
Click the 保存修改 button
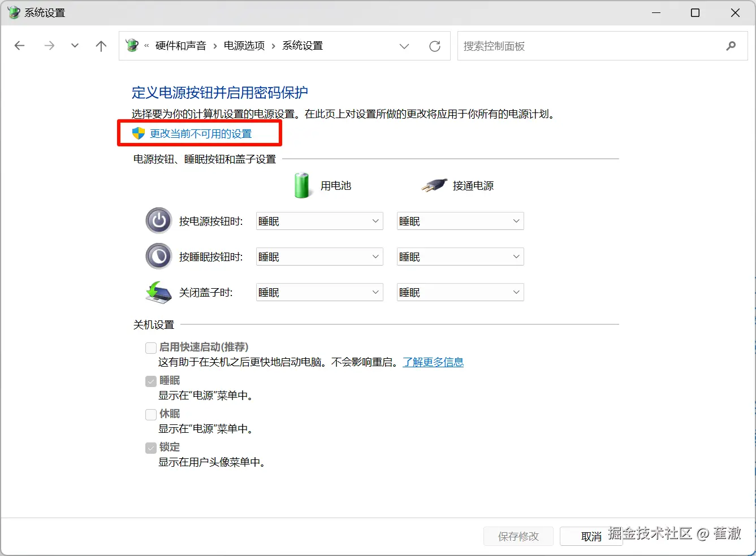point(518,536)
